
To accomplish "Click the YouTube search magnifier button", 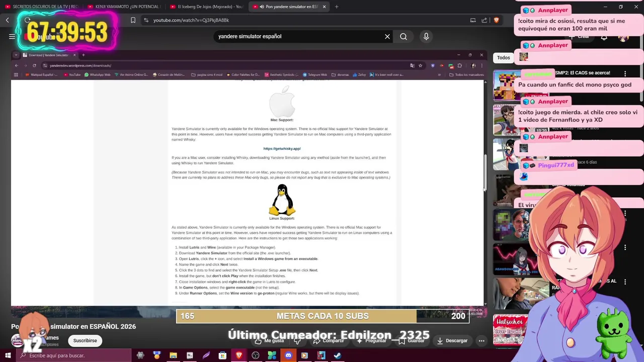I will (404, 36).
